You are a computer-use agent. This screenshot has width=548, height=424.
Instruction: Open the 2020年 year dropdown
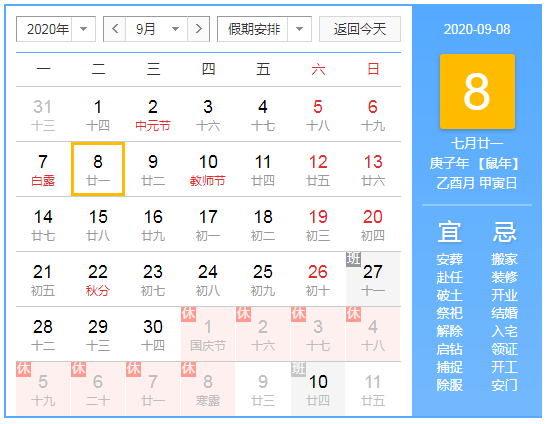(x=56, y=29)
